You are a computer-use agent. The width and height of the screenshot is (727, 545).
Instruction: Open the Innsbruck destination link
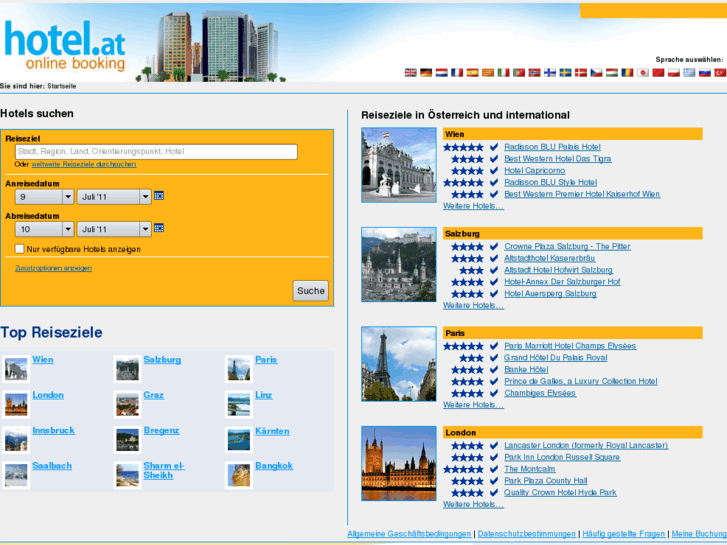[x=53, y=430]
